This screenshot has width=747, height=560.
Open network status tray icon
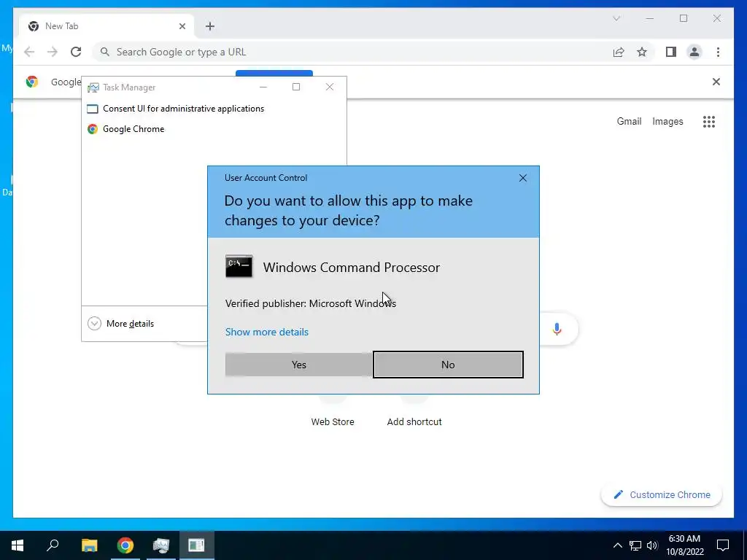(x=635, y=545)
